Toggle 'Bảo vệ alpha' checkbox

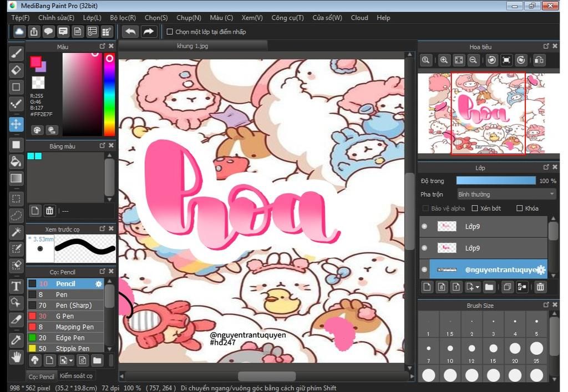point(425,208)
